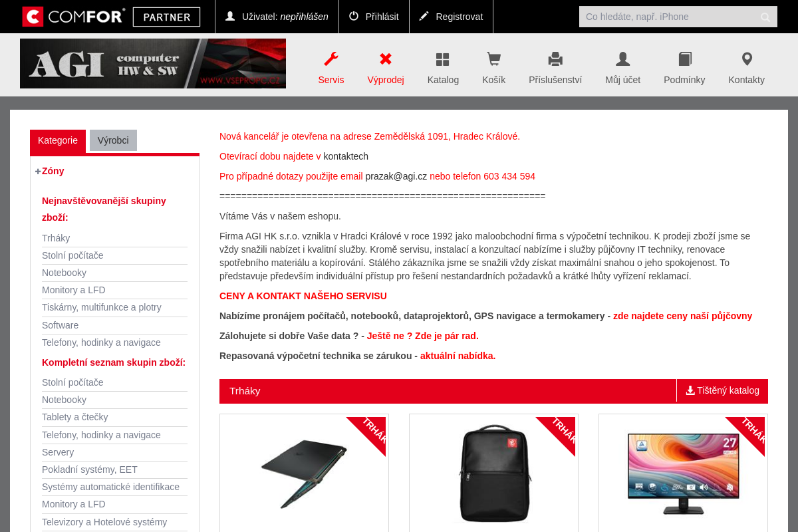Viewport: 798px width, 532px height.
Task: Select the Kategorie tab
Action: (x=58, y=141)
